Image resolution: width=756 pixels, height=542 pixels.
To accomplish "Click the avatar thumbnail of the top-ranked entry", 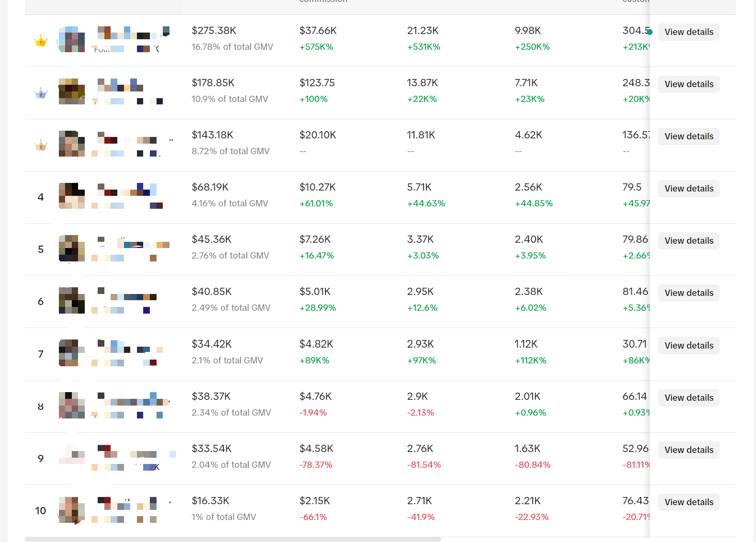I will [72, 39].
